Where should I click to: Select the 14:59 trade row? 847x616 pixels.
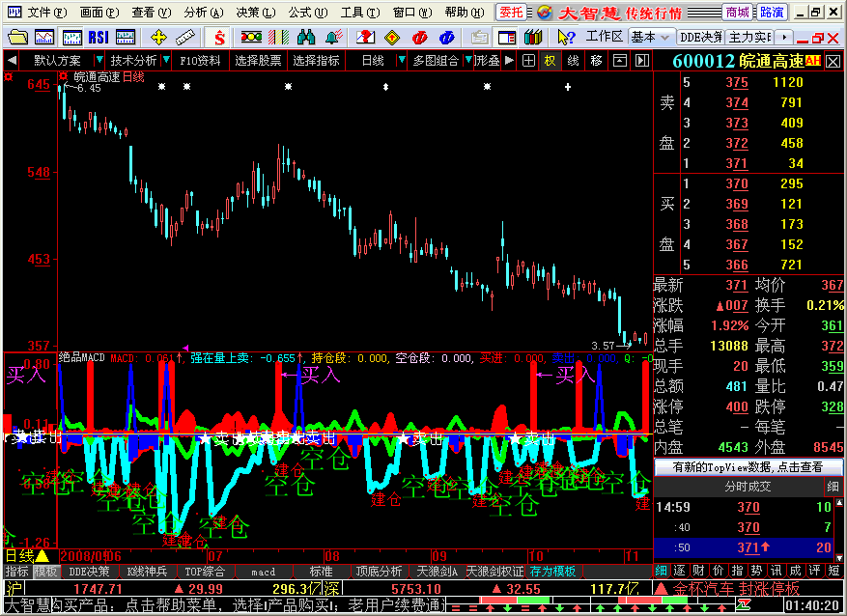pyautogui.click(x=744, y=507)
